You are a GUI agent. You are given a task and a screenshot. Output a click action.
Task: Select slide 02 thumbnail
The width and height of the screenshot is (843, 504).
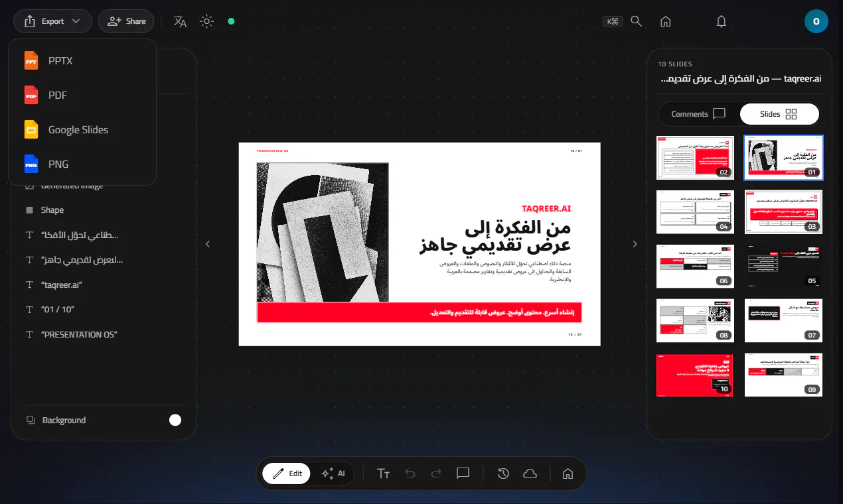pos(695,157)
